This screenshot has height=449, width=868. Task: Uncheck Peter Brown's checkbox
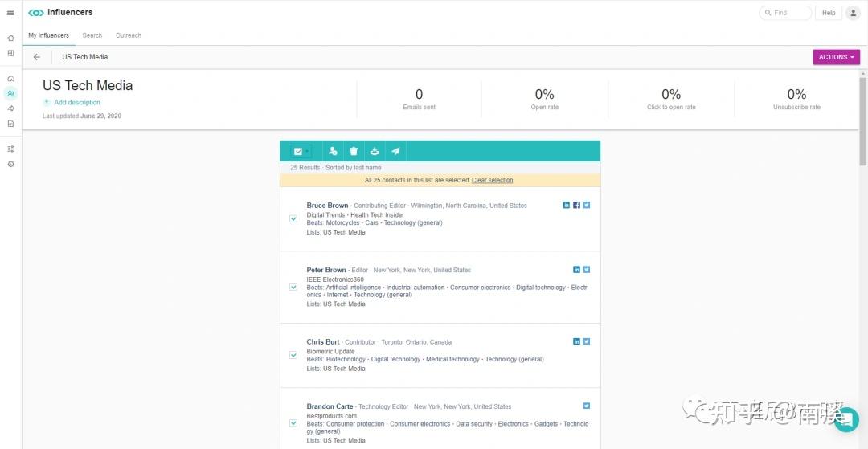click(x=293, y=287)
